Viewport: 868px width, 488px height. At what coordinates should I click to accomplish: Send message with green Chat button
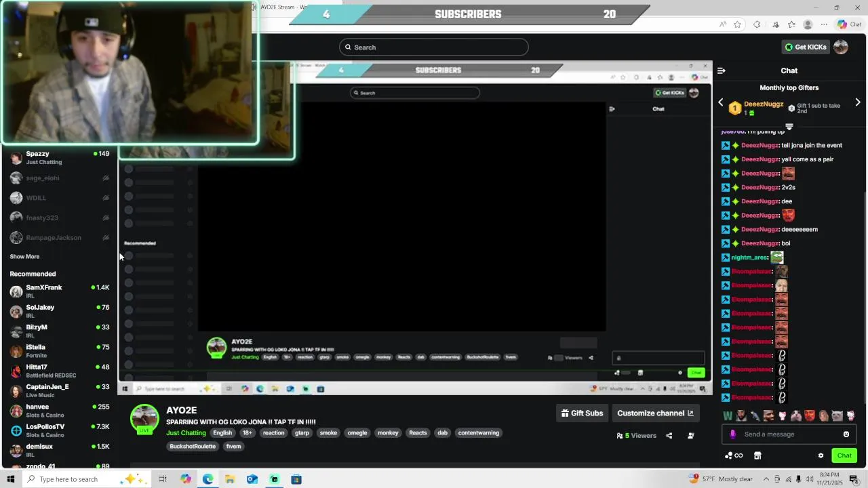point(844,455)
